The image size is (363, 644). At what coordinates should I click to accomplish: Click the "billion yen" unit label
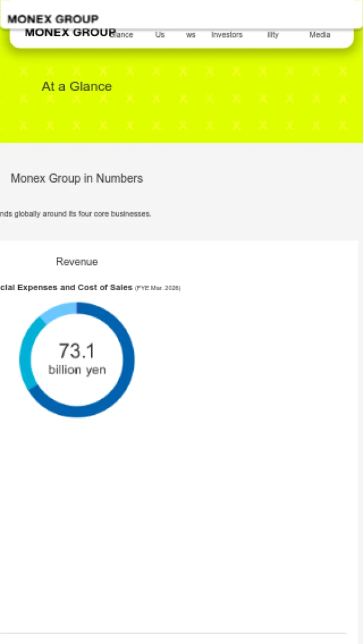[x=77, y=369]
